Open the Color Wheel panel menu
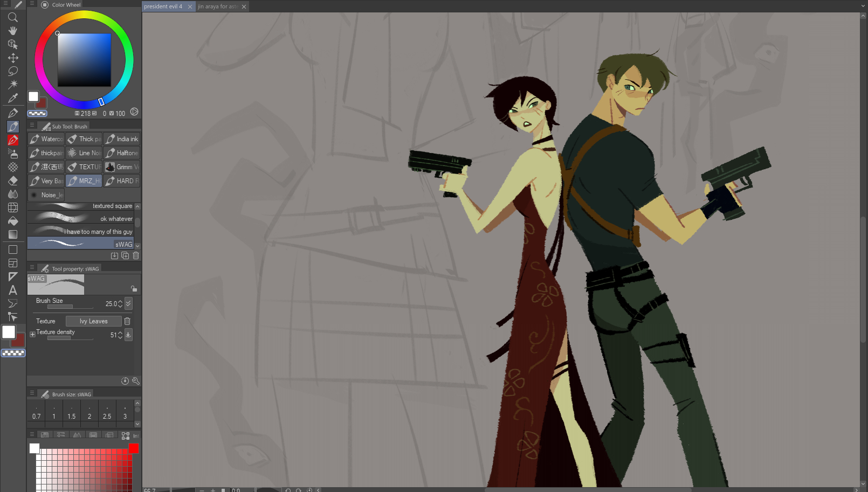Screen dimensions: 868x492 click(x=32, y=4)
